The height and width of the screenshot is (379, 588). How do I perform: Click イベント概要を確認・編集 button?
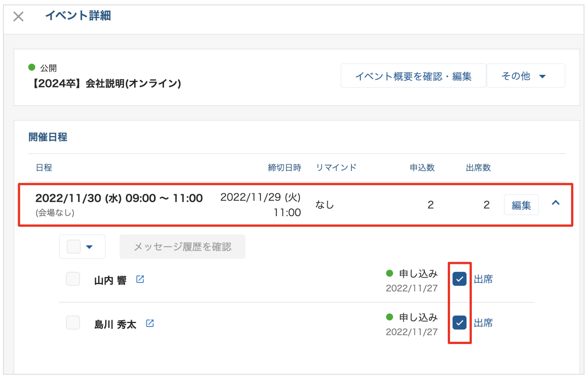click(413, 76)
